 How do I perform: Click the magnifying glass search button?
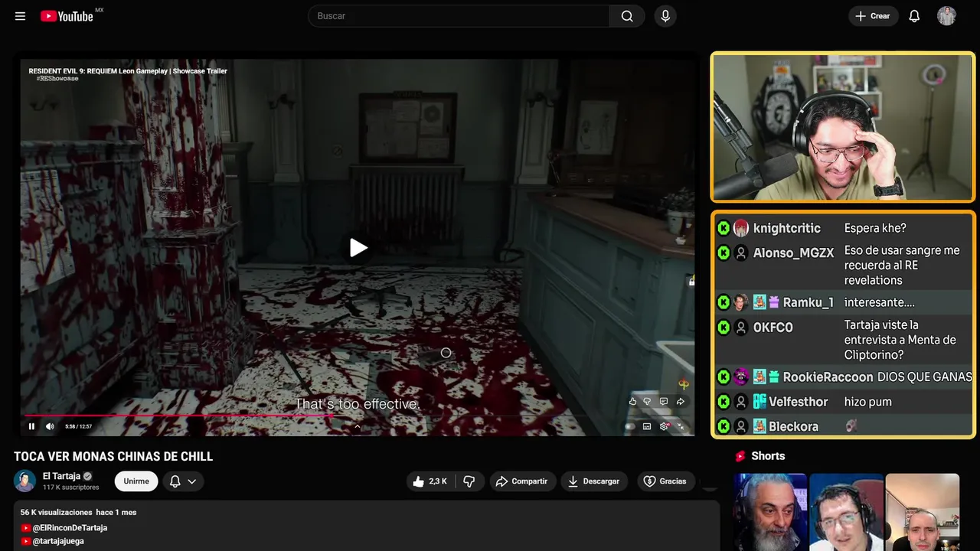627,16
